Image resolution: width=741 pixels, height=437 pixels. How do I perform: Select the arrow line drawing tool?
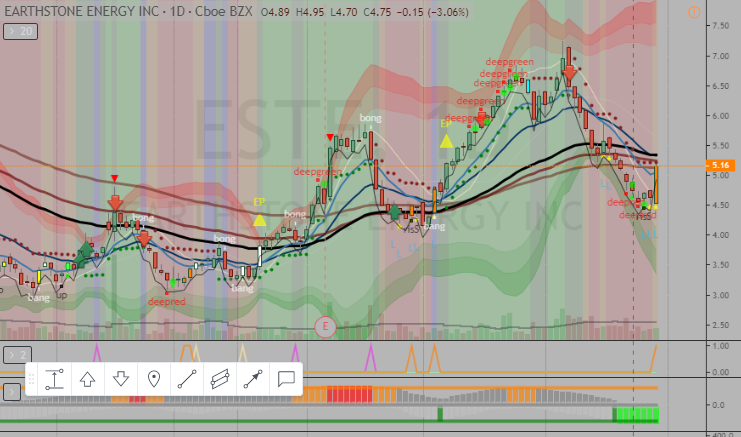pyautogui.click(x=253, y=379)
